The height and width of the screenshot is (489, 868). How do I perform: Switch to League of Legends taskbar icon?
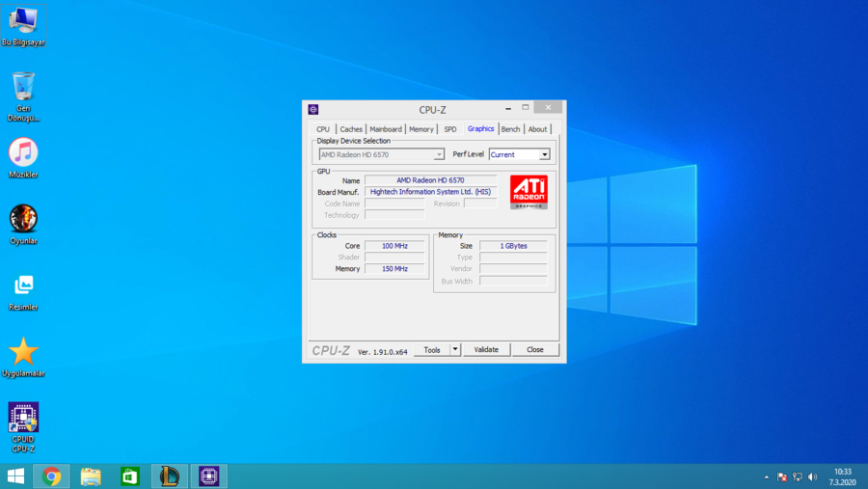170,476
